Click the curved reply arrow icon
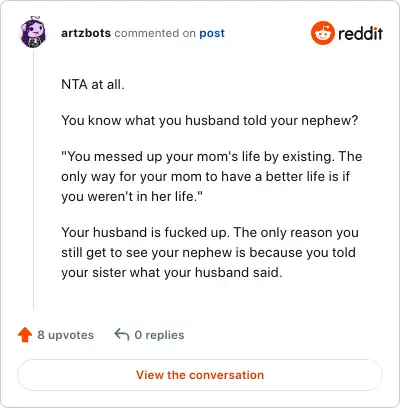The image size is (400, 408). coord(122,335)
